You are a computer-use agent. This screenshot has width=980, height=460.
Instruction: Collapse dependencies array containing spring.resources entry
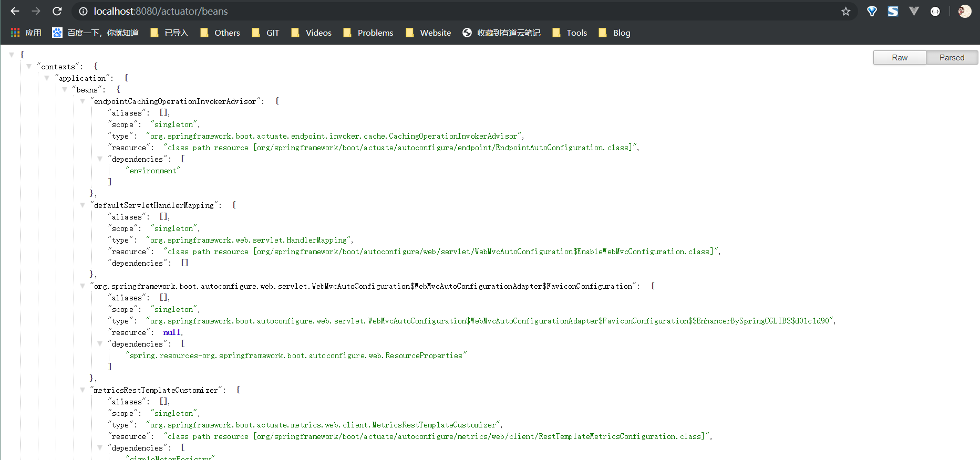click(100, 343)
